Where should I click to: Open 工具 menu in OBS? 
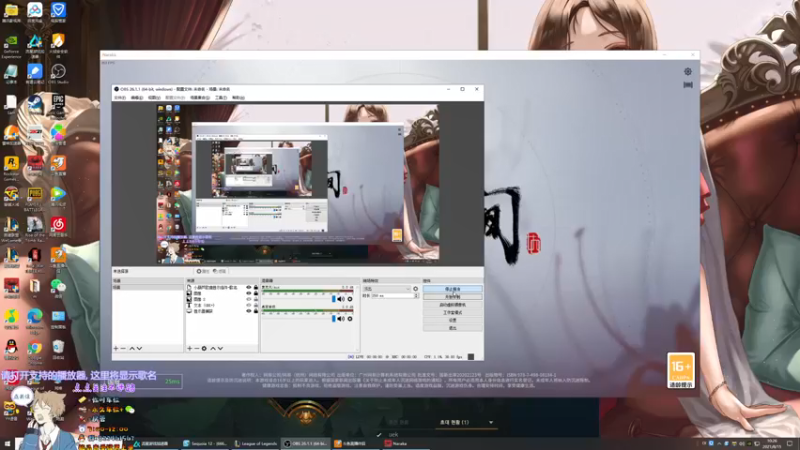(x=220, y=97)
